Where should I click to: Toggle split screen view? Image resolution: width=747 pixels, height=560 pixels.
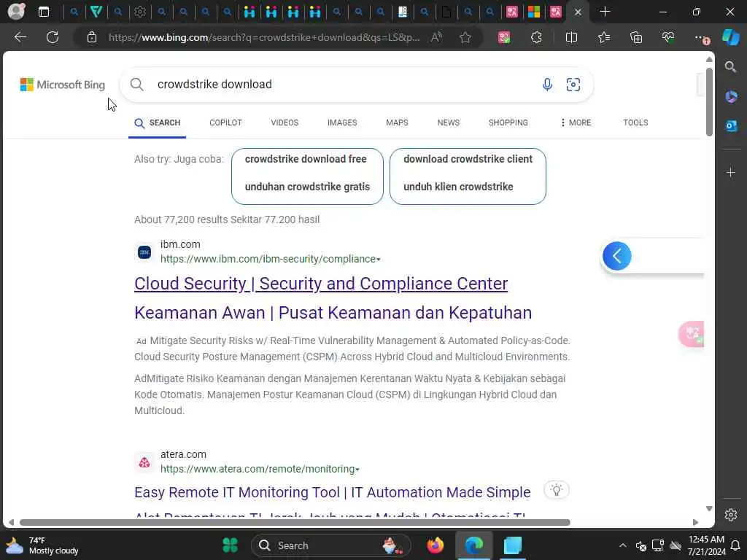coord(571,37)
